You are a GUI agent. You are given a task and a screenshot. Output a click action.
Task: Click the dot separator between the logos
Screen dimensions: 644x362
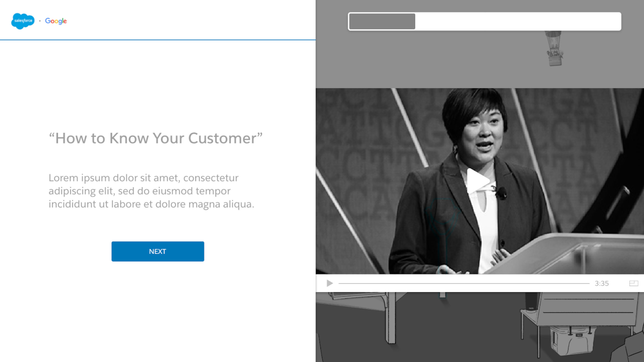pyautogui.click(x=40, y=21)
